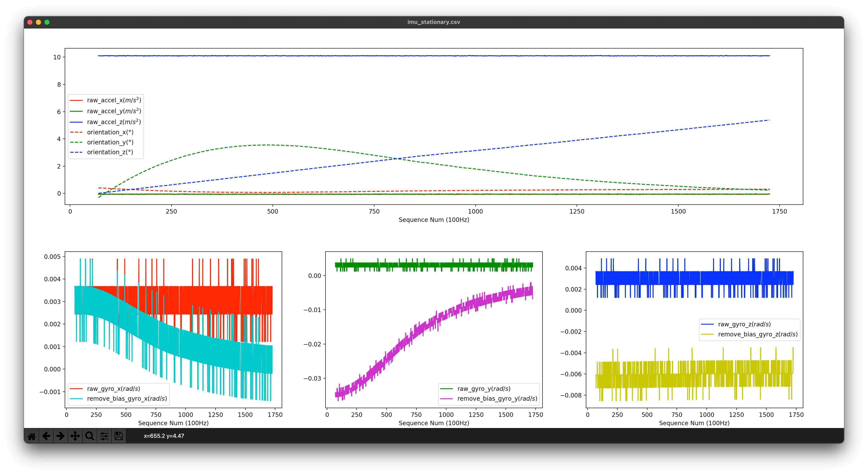The width and height of the screenshot is (868, 475).
Task: Click the orientation_y dashed legend line
Action: click(x=76, y=142)
